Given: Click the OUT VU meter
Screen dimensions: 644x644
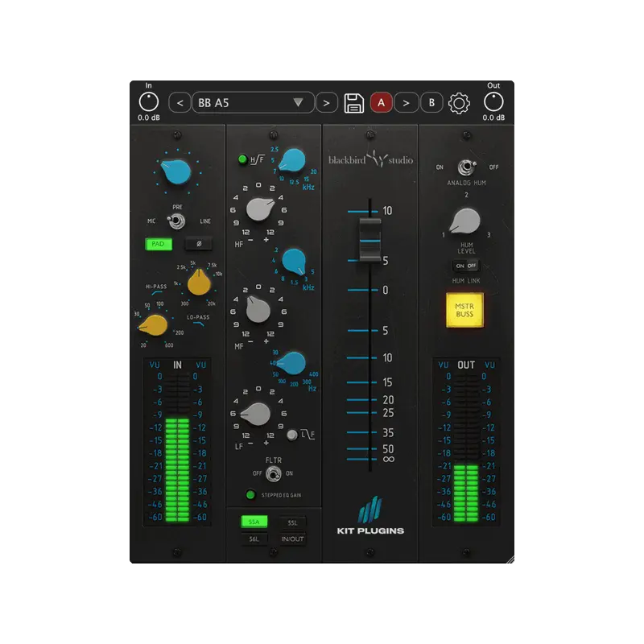Looking at the screenshot, I should [466, 442].
